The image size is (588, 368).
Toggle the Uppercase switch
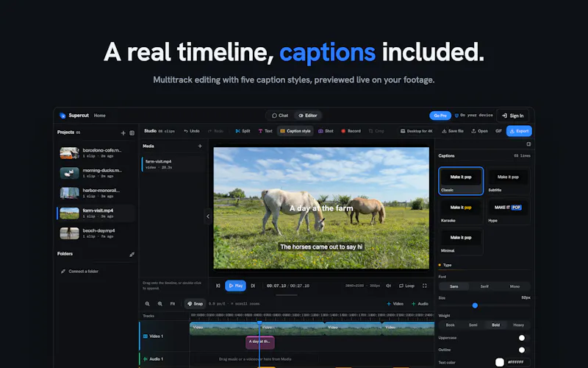click(x=523, y=338)
